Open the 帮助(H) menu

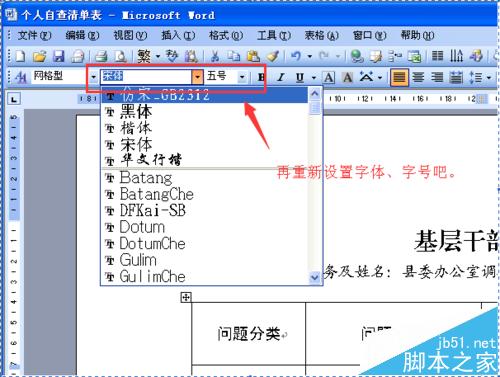(417, 35)
